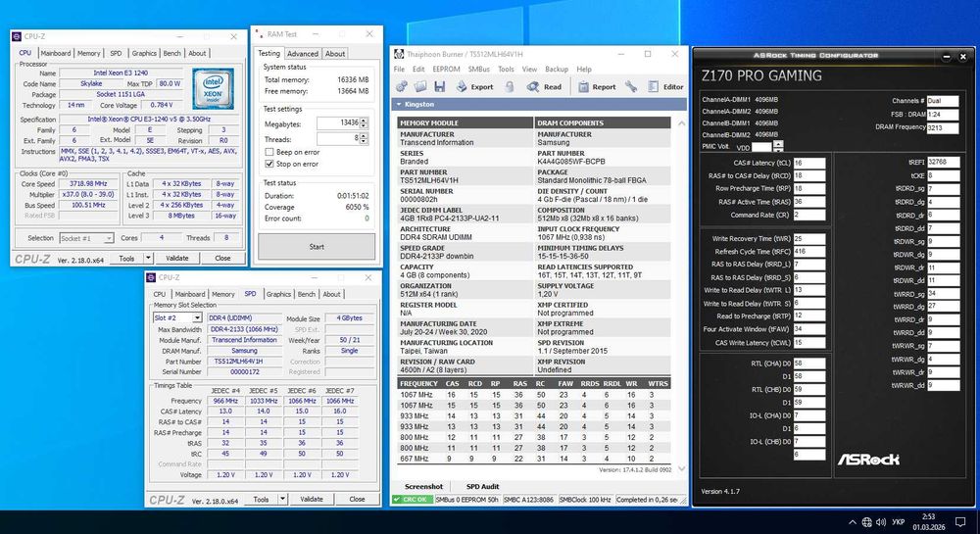Click the padlock icon in Thaiphoon toolbar
The height and width of the screenshot is (534, 980).
[x=510, y=87]
